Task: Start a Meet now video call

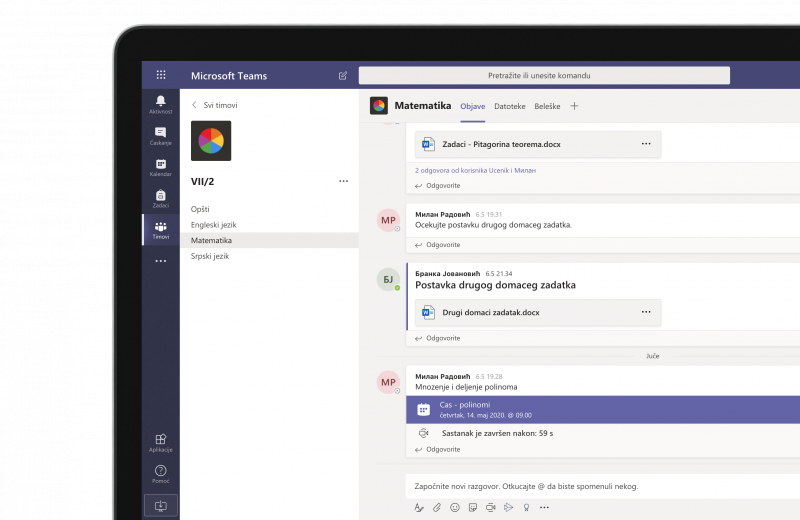Action: coord(491,507)
